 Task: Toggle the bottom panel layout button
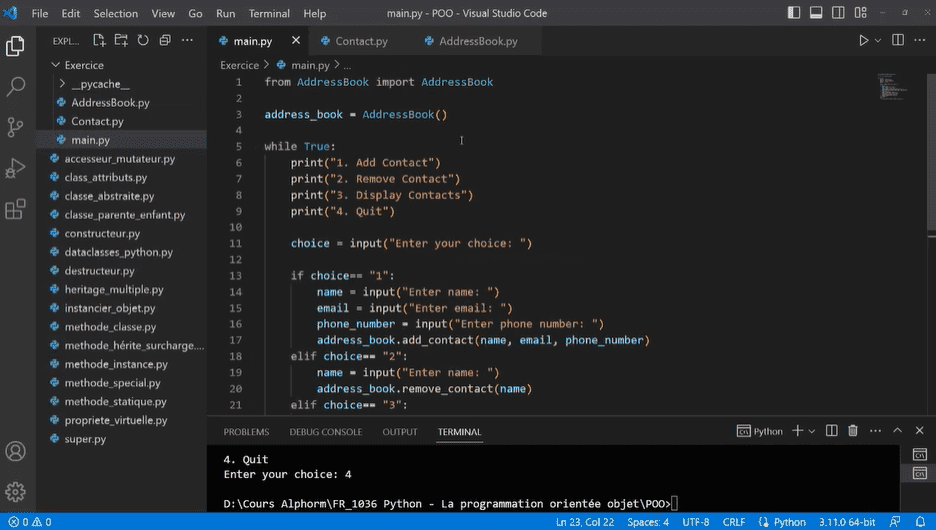click(x=816, y=13)
